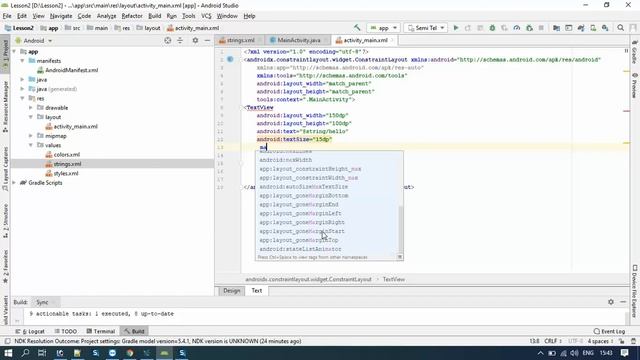Click the Run Anything toolbar icon
The width and height of the screenshot is (640, 360).
click(569, 28)
